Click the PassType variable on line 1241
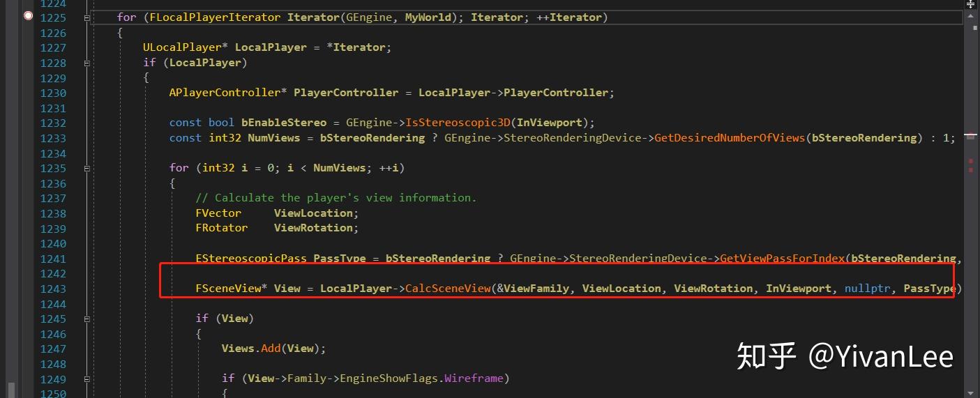The height and width of the screenshot is (398, 980). pyautogui.click(x=340, y=259)
